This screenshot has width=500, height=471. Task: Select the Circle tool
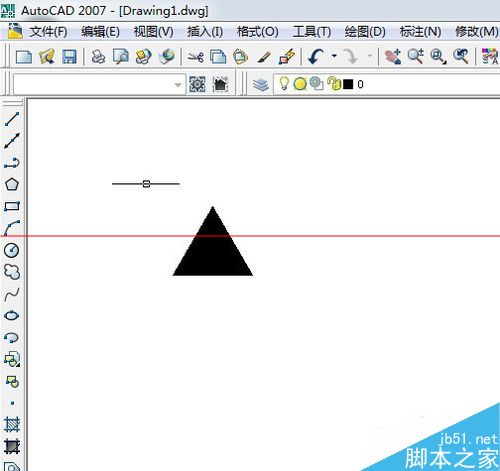point(12,250)
